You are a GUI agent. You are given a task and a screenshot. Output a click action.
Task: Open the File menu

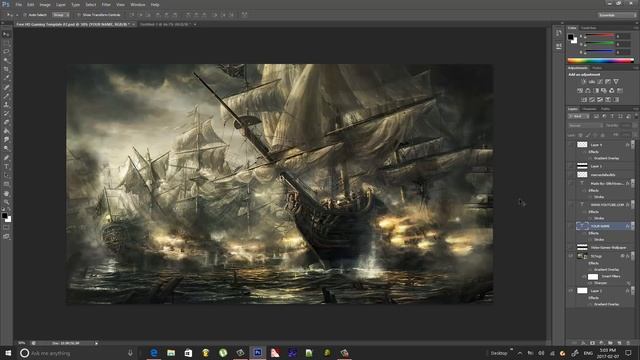(x=18, y=4)
